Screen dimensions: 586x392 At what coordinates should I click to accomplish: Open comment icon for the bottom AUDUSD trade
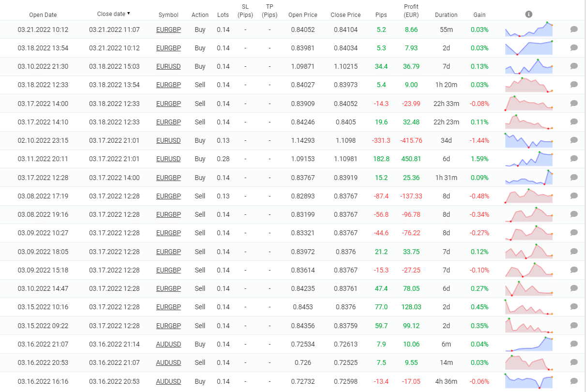(x=574, y=381)
